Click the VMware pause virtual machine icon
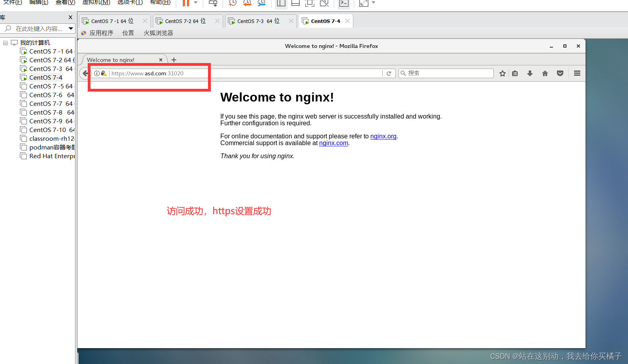The width and height of the screenshot is (628, 364). point(186,3)
